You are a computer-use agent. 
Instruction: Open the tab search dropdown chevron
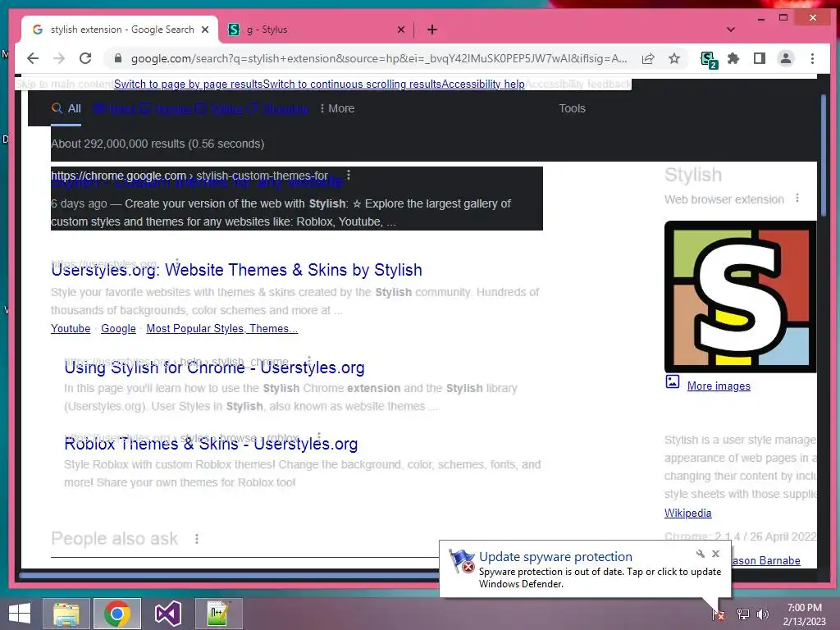730,30
